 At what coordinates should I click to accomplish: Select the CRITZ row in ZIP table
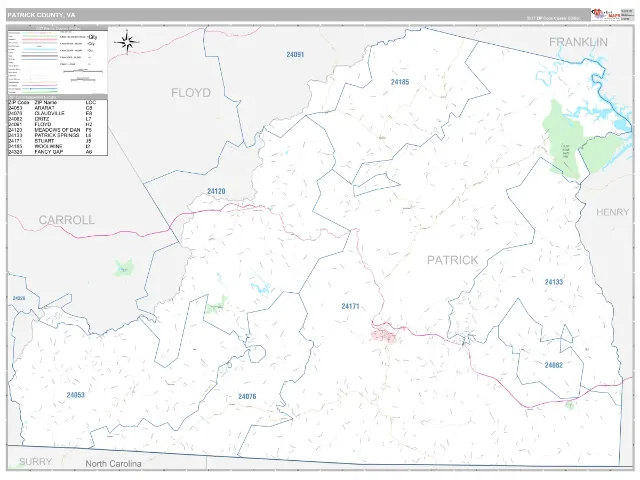57,119
